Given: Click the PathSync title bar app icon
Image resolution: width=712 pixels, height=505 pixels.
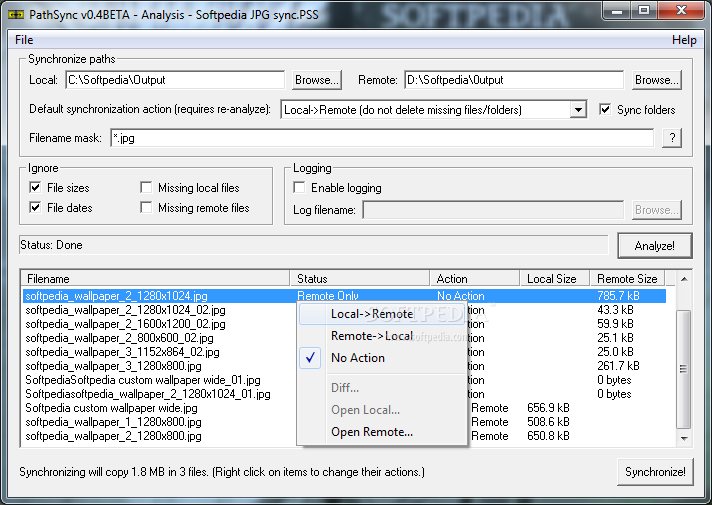Looking at the screenshot, I should click(x=16, y=15).
